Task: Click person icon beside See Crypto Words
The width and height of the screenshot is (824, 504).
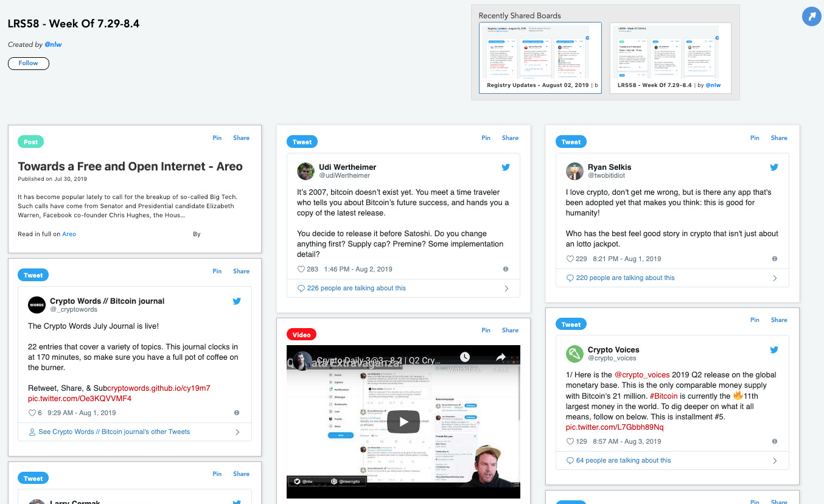Action: pyautogui.click(x=32, y=432)
